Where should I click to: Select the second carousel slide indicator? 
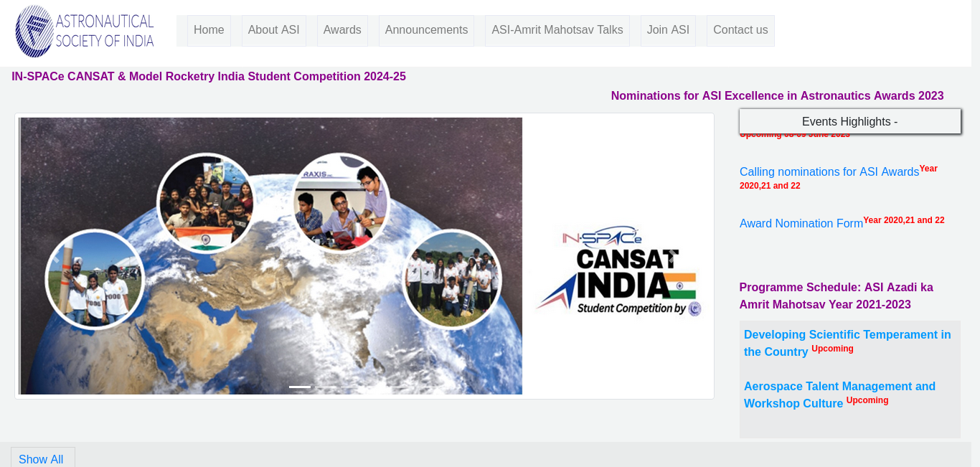[x=326, y=387]
